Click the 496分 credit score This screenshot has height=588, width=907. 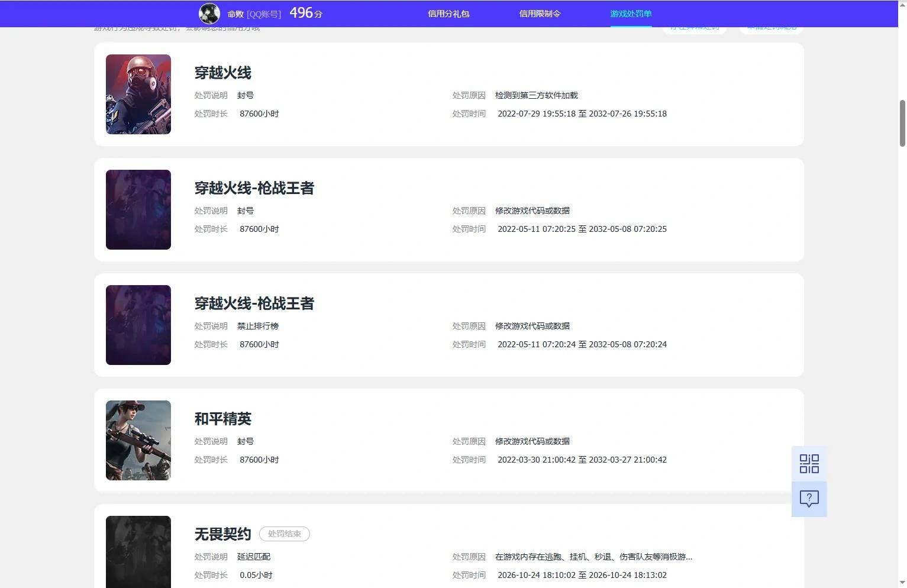tap(305, 13)
